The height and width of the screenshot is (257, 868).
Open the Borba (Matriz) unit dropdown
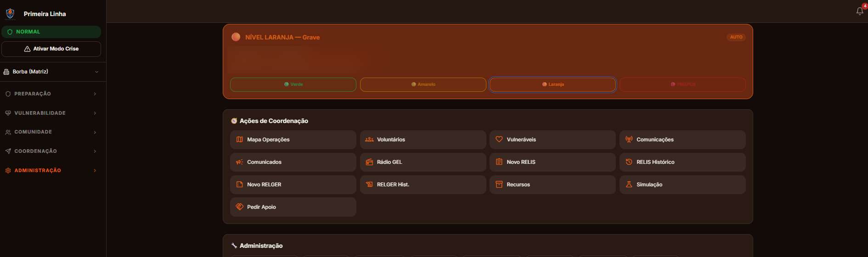coord(53,72)
